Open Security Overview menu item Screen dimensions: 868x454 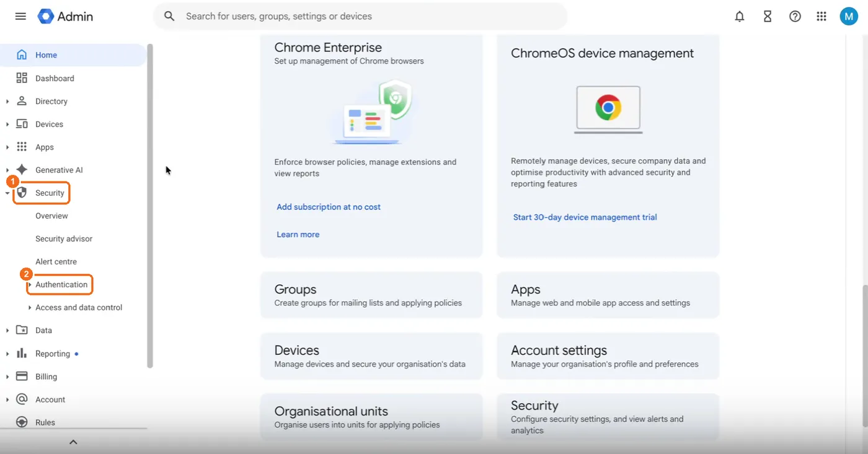(x=51, y=216)
